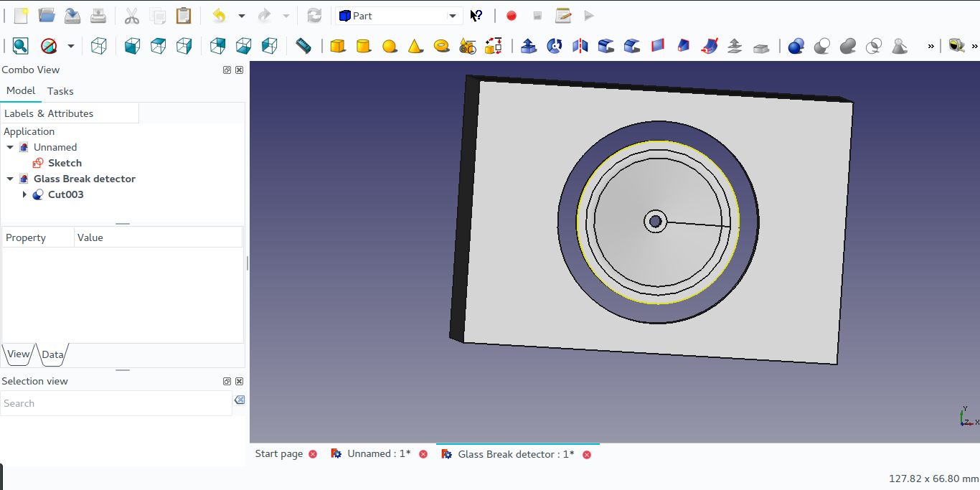The width and height of the screenshot is (980, 490).
Task: Collapse the Unnamed document tree
Action: 10,147
